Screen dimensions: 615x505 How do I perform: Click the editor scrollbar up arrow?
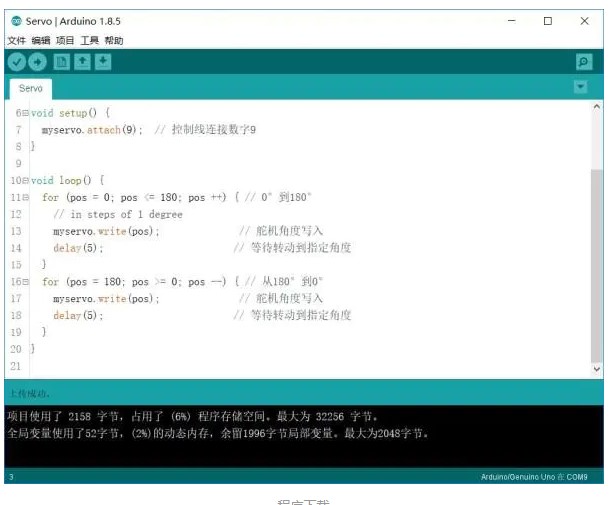pyautogui.click(x=597, y=107)
